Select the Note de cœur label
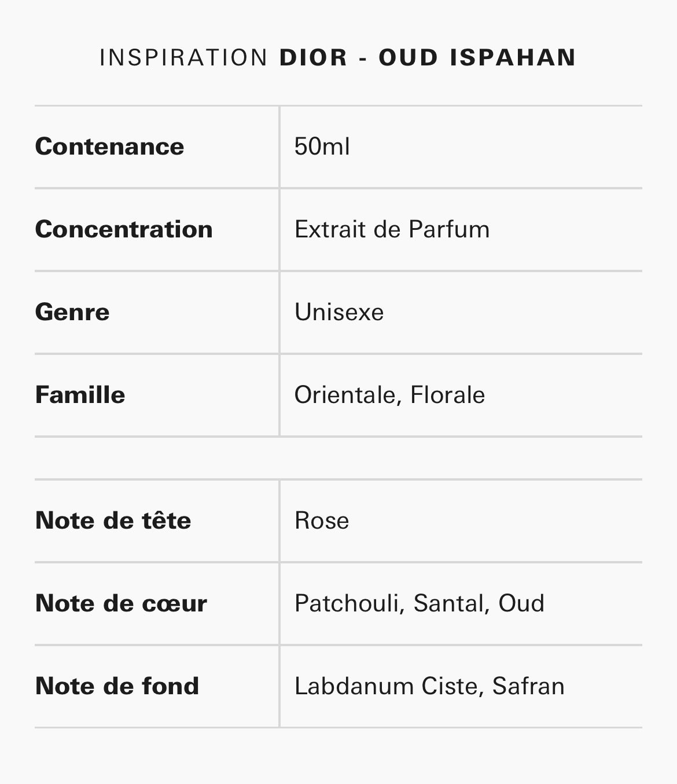677x784 pixels. tap(121, 603)
